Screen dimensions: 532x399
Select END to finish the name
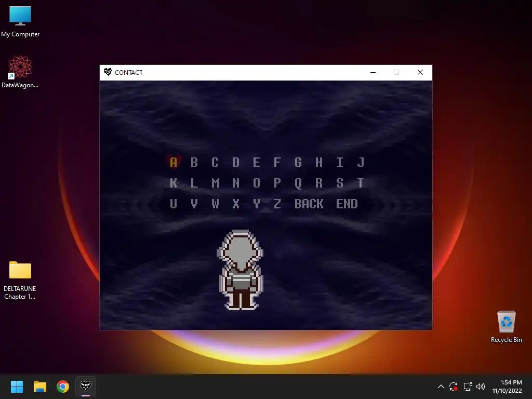(347, 204)
